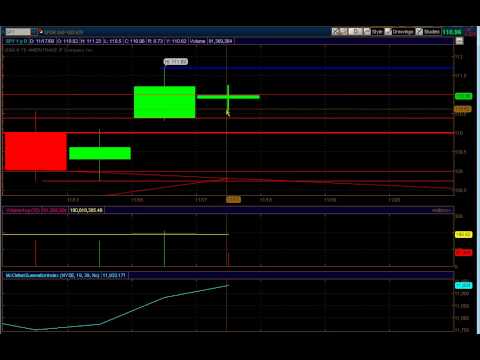480x360 pixels.
Task: Select the small green candle beside red candle
Action: coord(100,153)
